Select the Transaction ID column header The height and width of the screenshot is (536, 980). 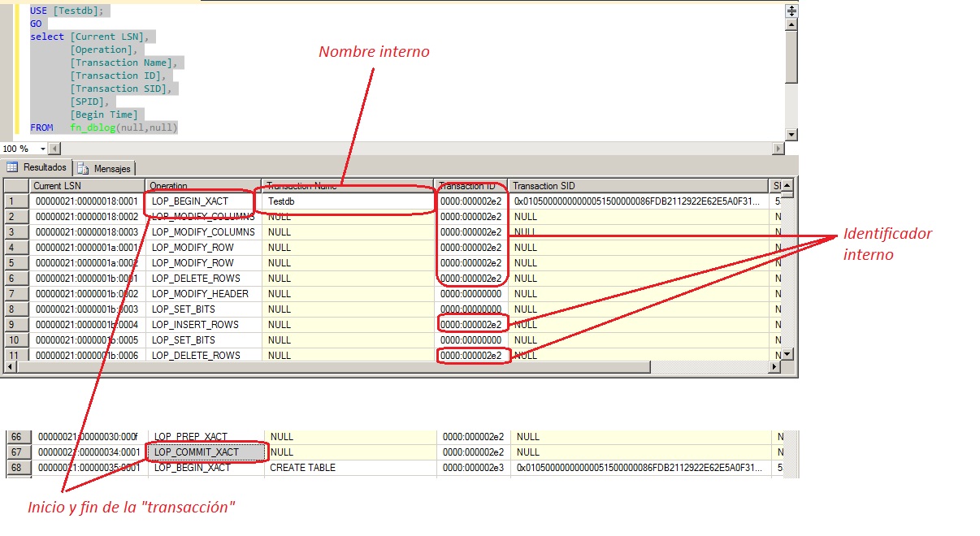point(471,185)
